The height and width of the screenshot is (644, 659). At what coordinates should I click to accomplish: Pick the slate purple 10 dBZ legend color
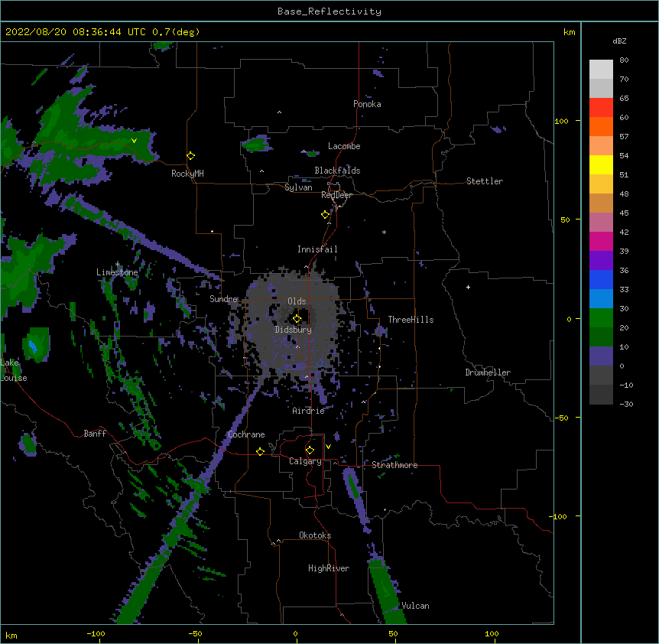[601, 356]
